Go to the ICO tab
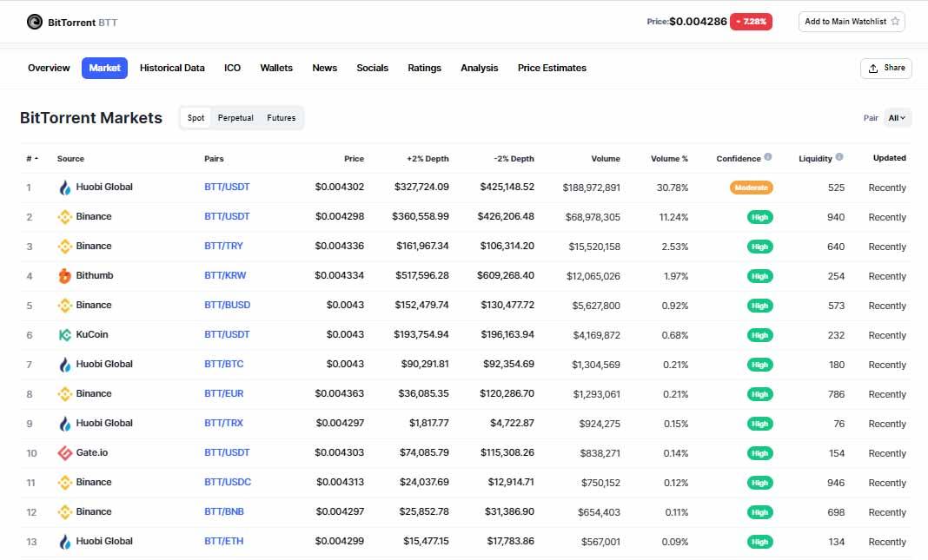This screenshot has height=560, width=928. (233, 68)
